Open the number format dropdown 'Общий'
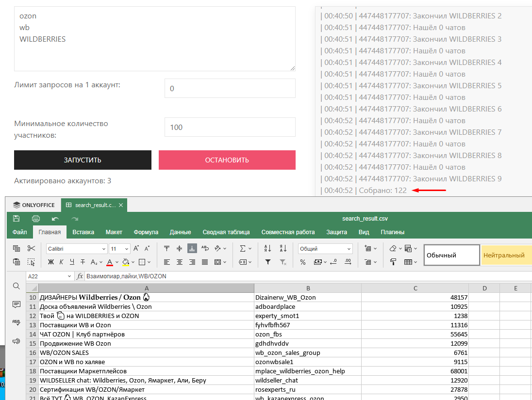The height and width of the screenshot is (400, 532). [x=325, y=249]
